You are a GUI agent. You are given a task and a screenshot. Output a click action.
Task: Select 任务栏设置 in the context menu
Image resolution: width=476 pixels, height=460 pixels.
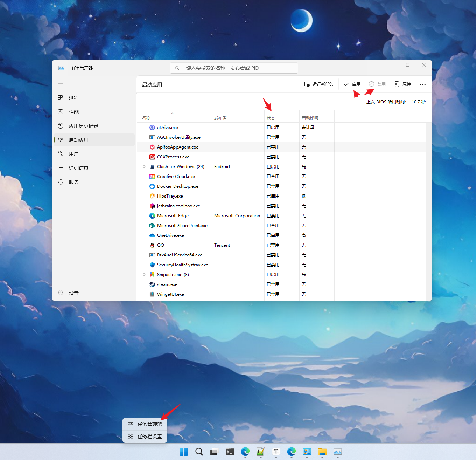pos(149,437)
